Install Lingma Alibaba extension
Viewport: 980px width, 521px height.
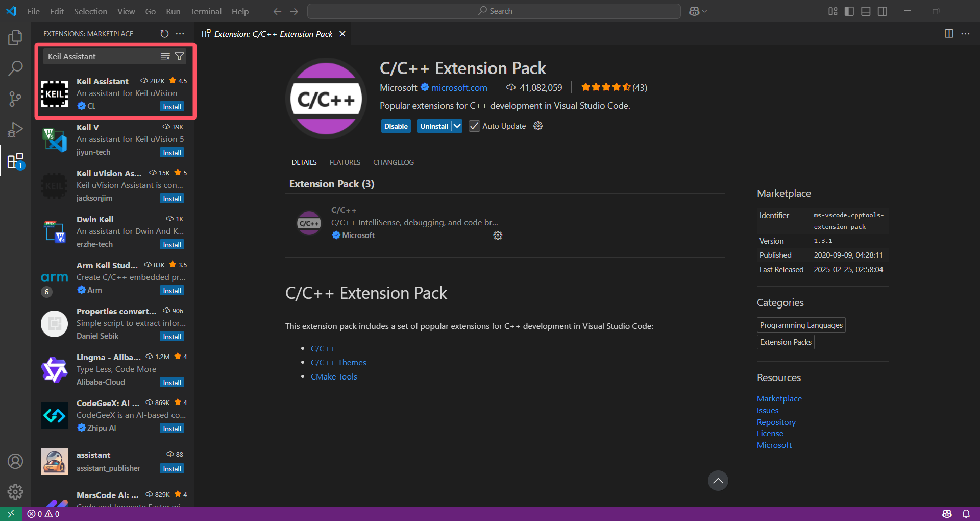coord(172,383)
